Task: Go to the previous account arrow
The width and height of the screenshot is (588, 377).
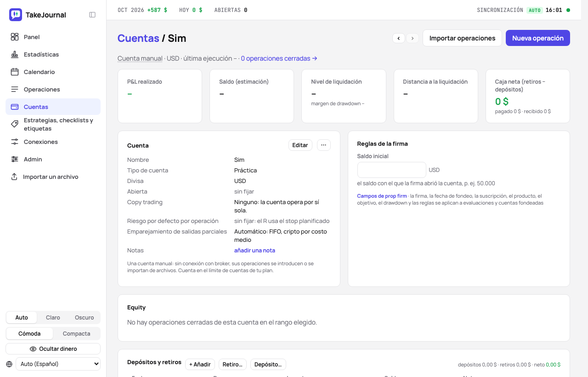Action: coord(399,38)
